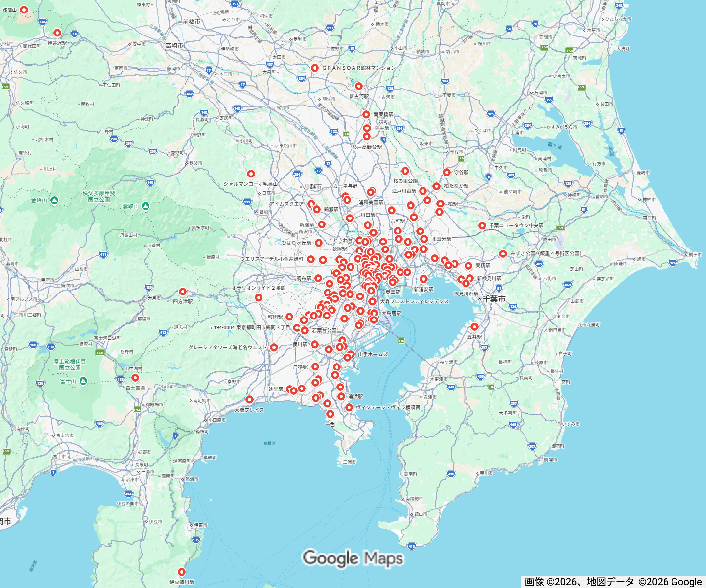The height and width of the screenshot is (588, 706).
Task: Click the 銚子市 label
Action: [695, 255]
